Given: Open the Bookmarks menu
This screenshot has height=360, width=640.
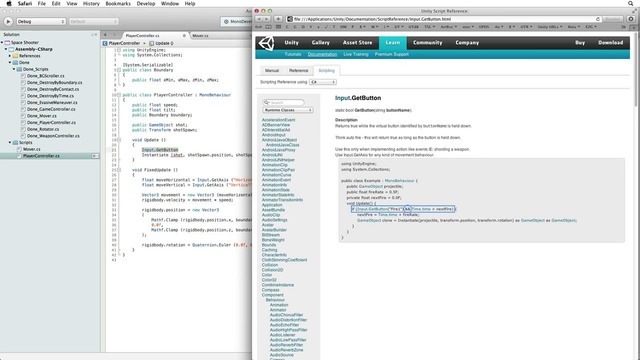Looking at the screenshot, I should coord(118,4).
